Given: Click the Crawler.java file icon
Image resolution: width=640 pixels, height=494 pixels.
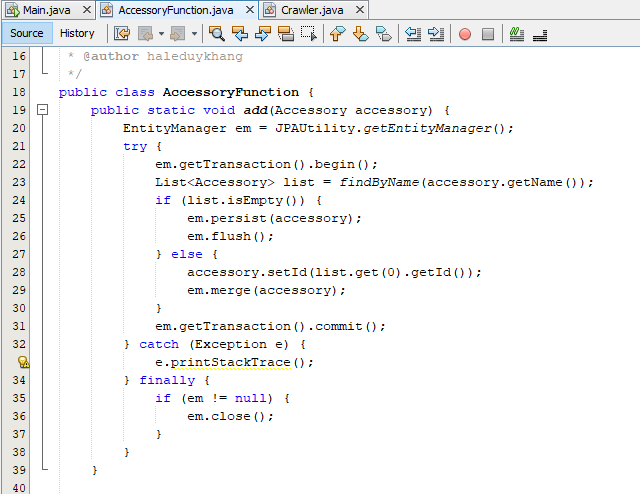Looking at the screenshot, I should pyautogui.click(x=269, y=10).
